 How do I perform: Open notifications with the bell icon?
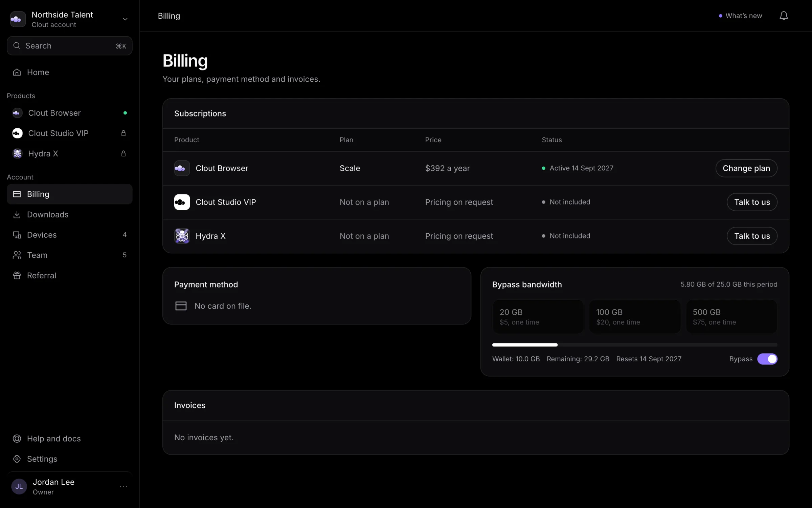point(784,16)
